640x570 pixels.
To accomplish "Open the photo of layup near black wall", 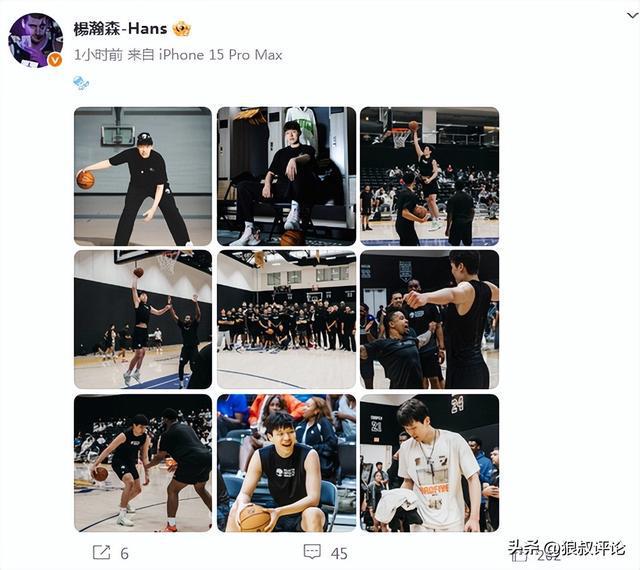I will coord(143,320).
